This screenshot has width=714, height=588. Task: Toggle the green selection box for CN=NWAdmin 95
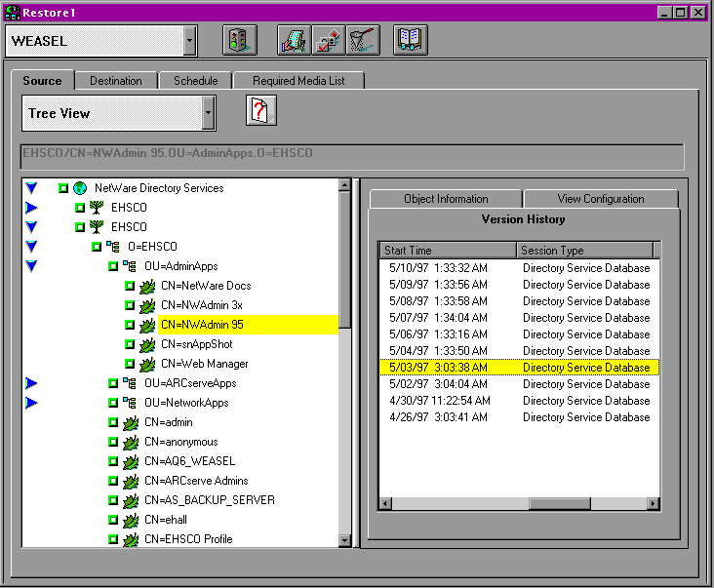tap(130, 325)
